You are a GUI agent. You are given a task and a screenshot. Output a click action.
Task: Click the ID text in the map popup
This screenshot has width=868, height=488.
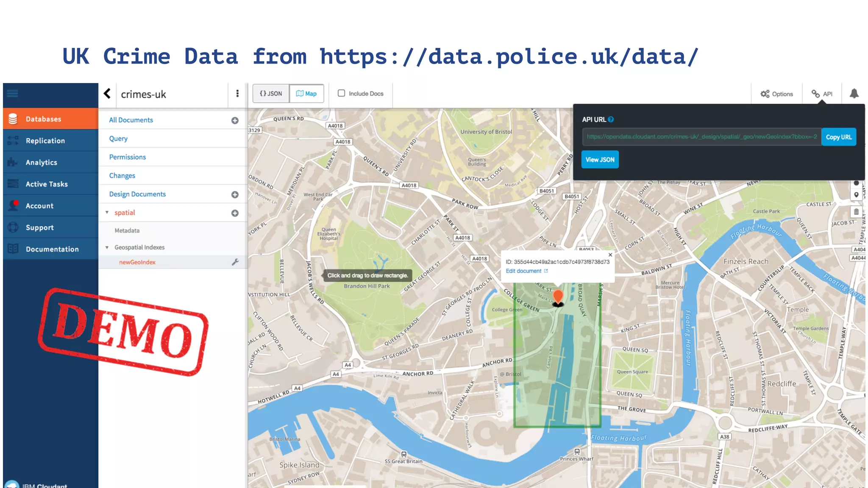coord(557,262)
